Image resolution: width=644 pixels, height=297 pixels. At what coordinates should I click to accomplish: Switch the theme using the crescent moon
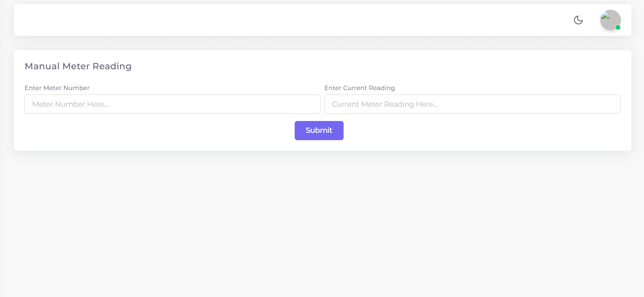(x=578, y=20)
